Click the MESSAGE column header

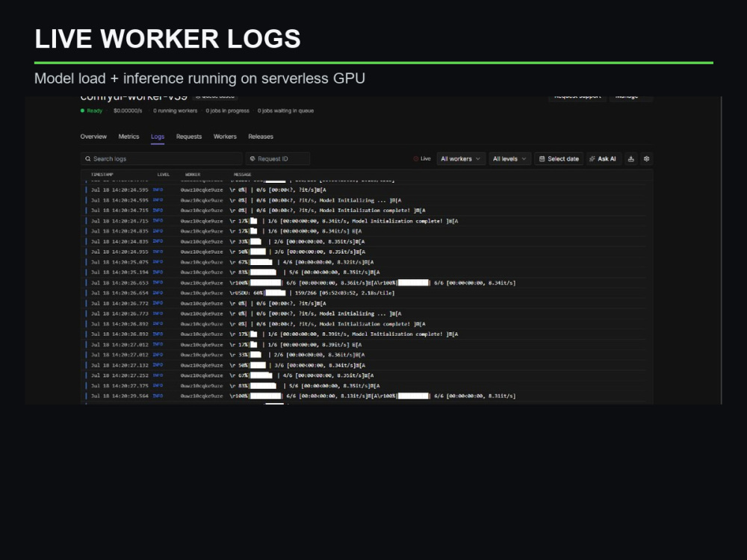coord(243,175)
